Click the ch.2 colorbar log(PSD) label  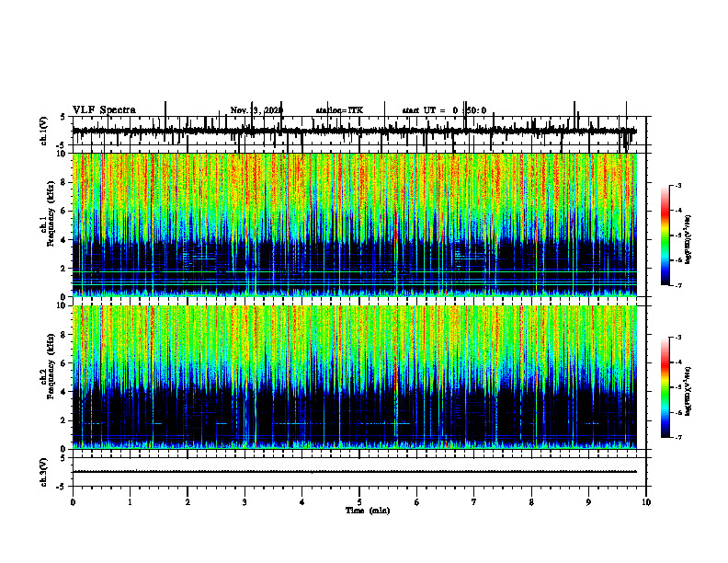688,391
